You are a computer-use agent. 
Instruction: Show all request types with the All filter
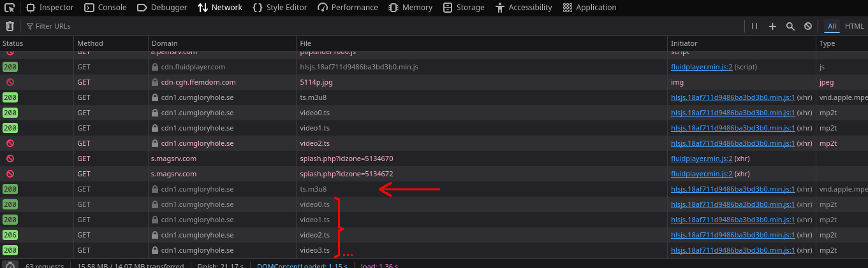tap(832, 26)
